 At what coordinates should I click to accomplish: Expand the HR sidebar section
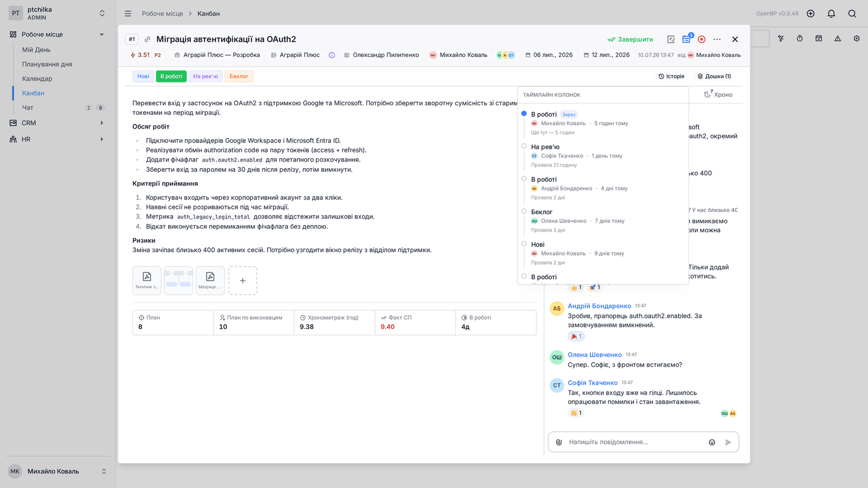coord(101,139)
